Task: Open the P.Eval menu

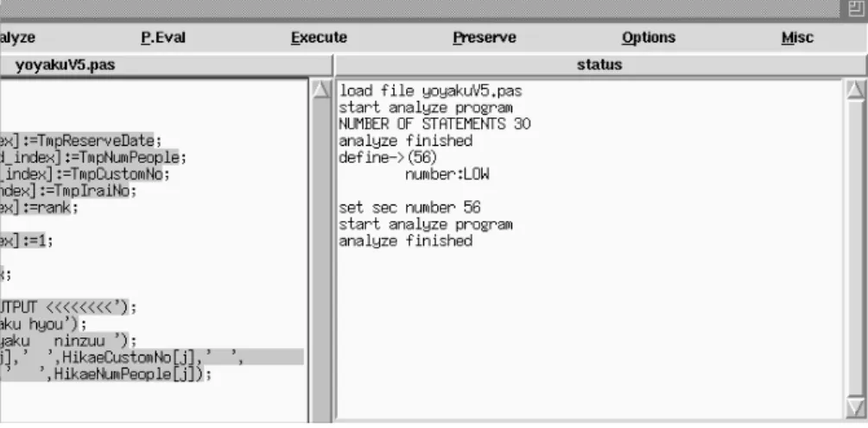Action: point(162,38)
